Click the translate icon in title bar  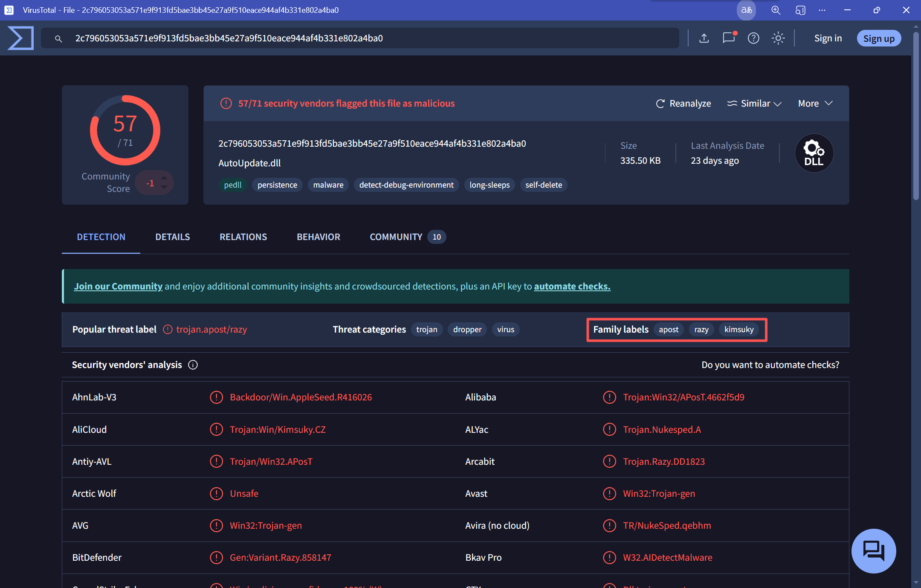746,10
